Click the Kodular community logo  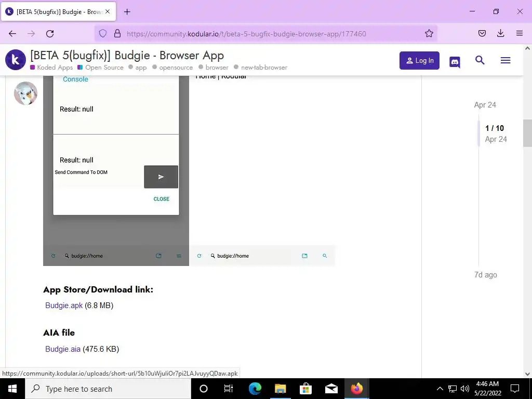(16, 60)
